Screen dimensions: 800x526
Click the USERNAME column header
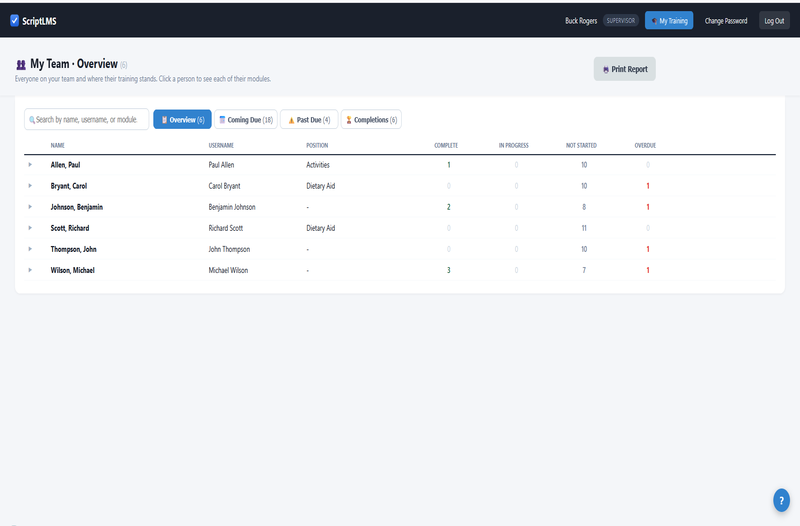221,145
